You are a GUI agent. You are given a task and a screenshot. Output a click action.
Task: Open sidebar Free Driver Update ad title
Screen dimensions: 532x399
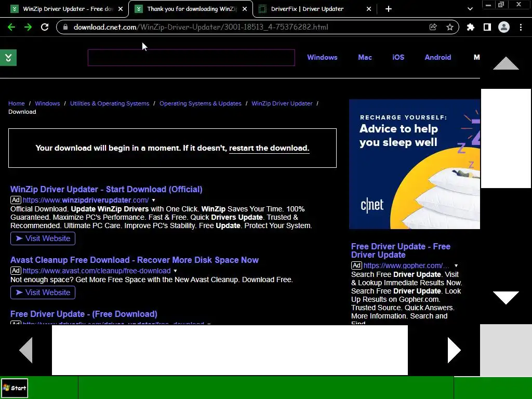[x=401, y=250]
